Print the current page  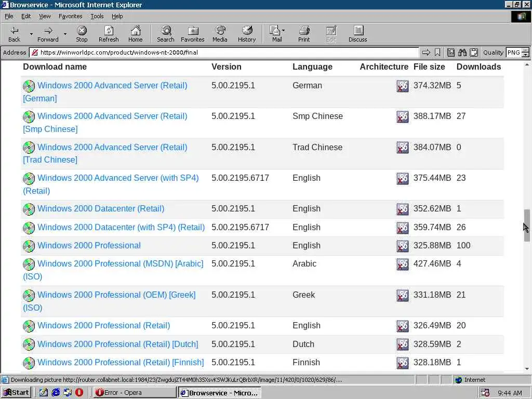(304, 34)
